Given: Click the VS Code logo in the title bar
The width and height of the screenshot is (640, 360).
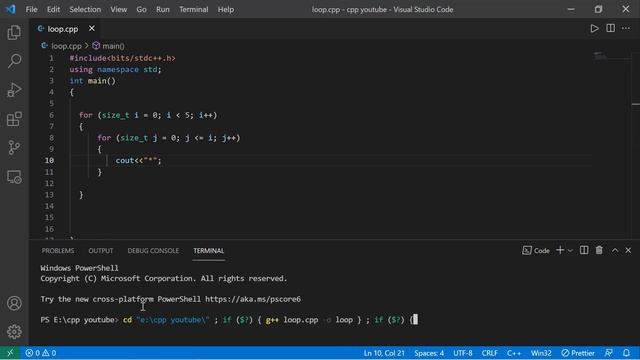Looking at the screenshot, I should (10, 9).
